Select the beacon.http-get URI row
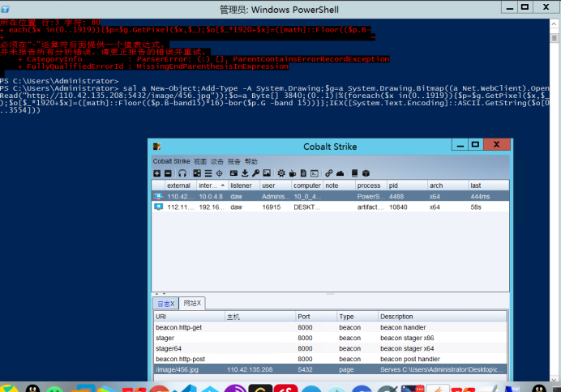Screen dimensions: 561x392 (330, 327)
